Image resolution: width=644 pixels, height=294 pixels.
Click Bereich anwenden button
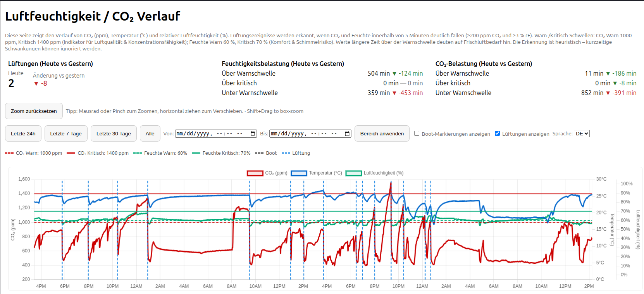[382, 133]
